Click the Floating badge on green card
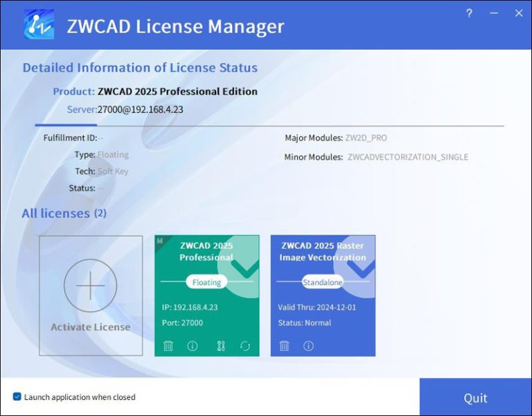The height and width of the screenshot is (416, 532). click(206, 282)
